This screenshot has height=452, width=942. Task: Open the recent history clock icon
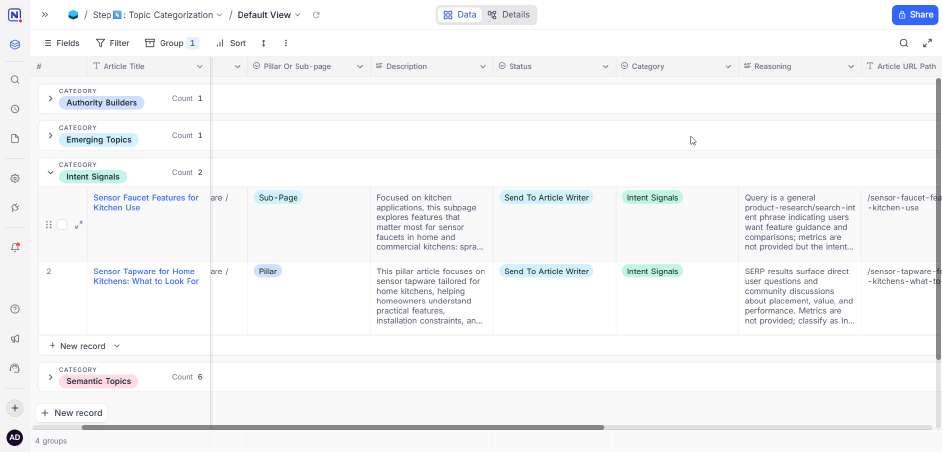point(15,109)
